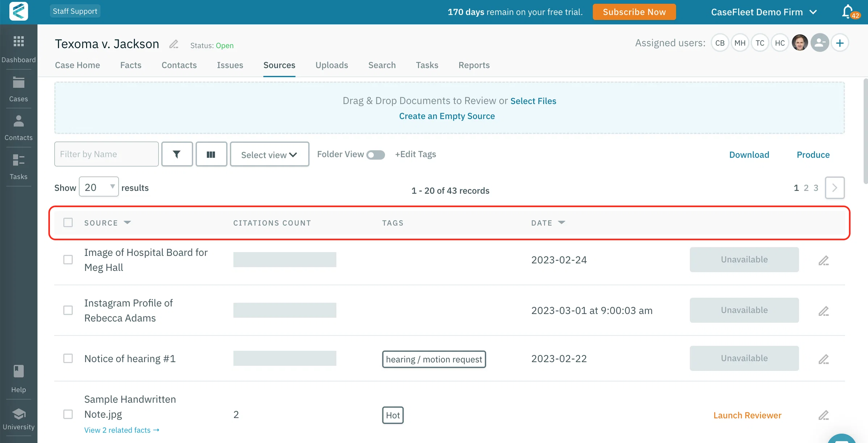
Task: Switch to the Uploads tab
Action: pos(332,65)
